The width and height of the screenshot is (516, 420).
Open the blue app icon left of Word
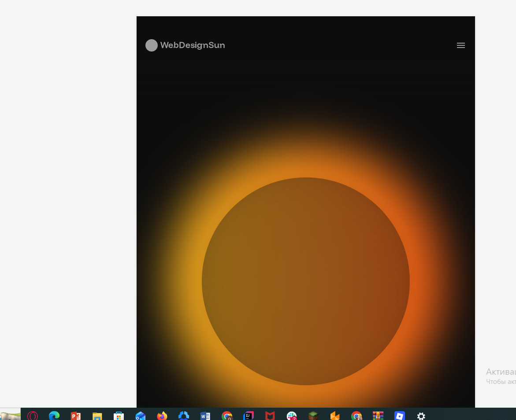[x=184, y=416]
